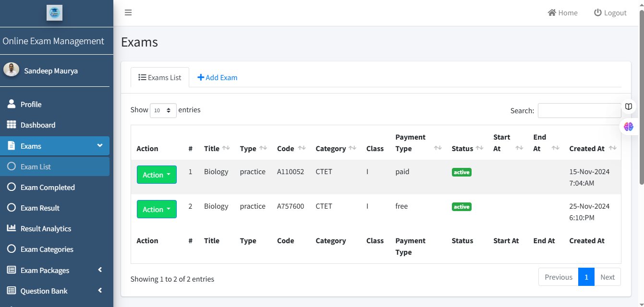
Task: Open Action dropdown for exam A757600
Action: pos(157,209)
